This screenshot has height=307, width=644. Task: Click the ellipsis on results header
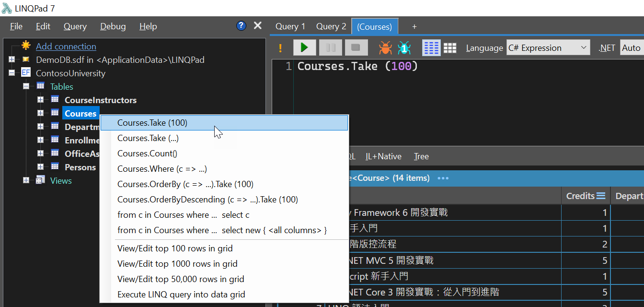click(x=443, y=178)
